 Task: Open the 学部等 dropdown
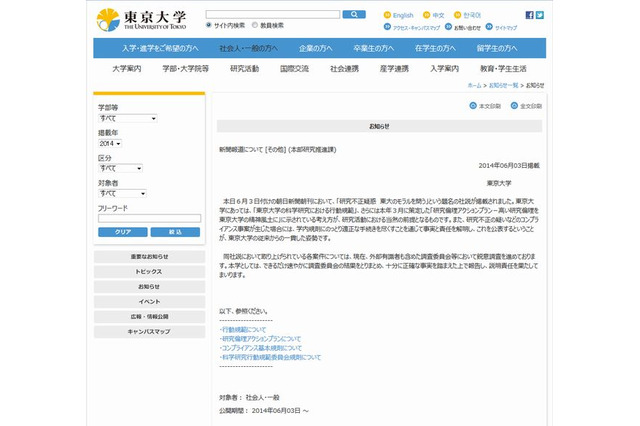(128, 118)
